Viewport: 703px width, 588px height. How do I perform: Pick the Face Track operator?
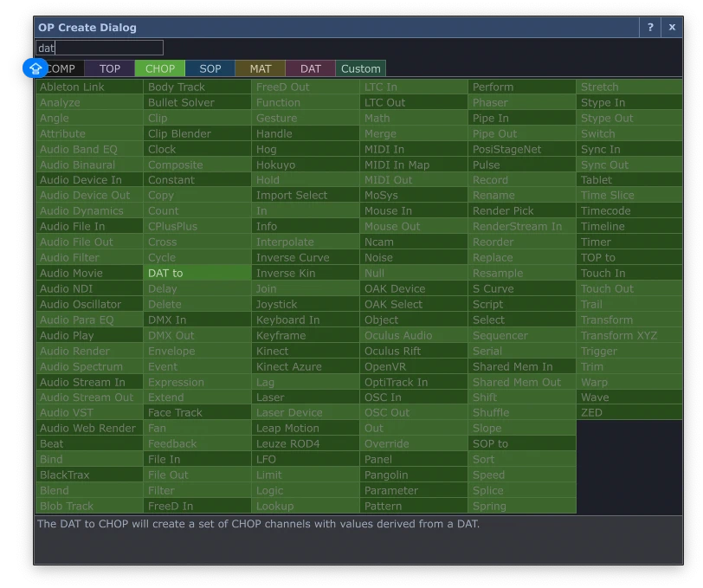[197, 412]
